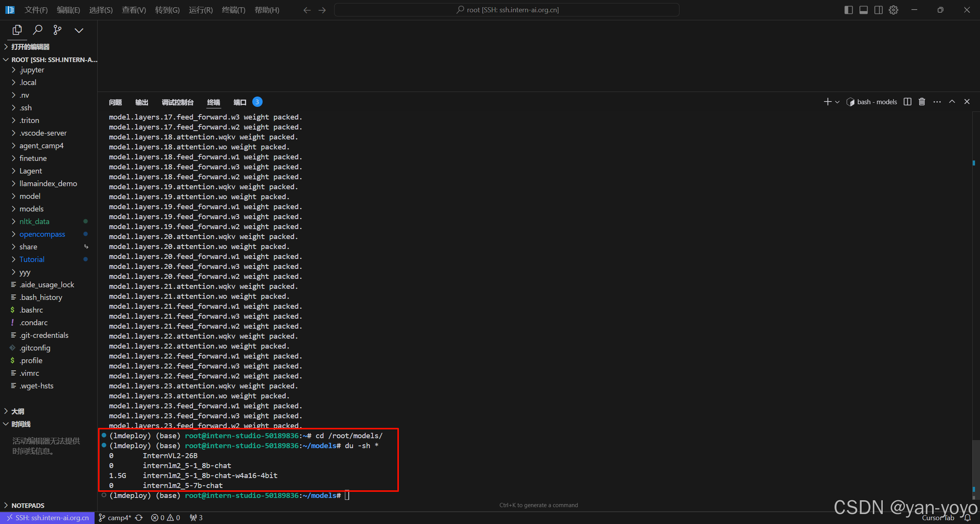Collapse the 时间线 section
The image size is (980, 524).
(21, 424)
